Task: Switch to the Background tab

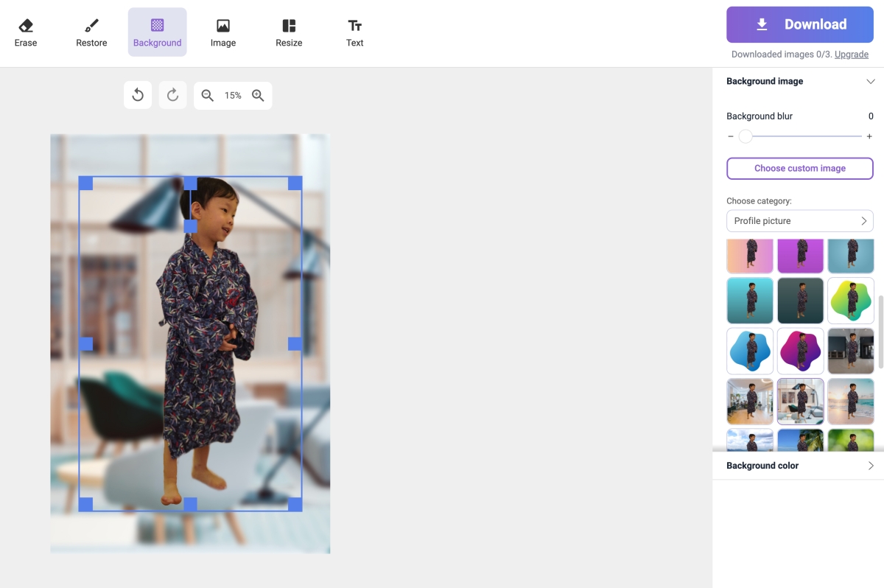Action: click(x=157, y=32)
